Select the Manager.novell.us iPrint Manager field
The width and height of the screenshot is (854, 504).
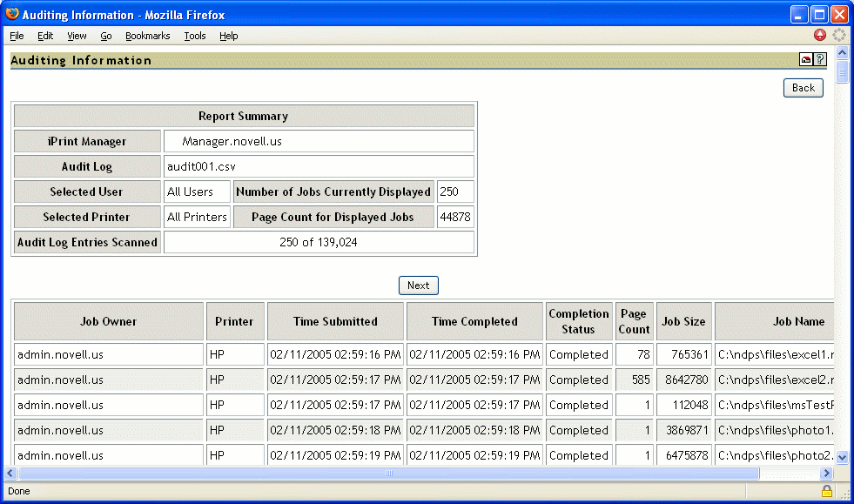click(x=318, y=141)
